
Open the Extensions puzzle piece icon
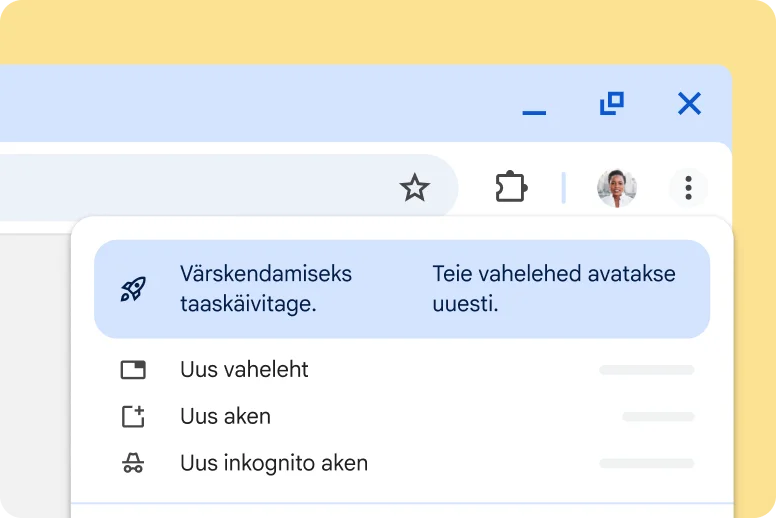[511, 187]
